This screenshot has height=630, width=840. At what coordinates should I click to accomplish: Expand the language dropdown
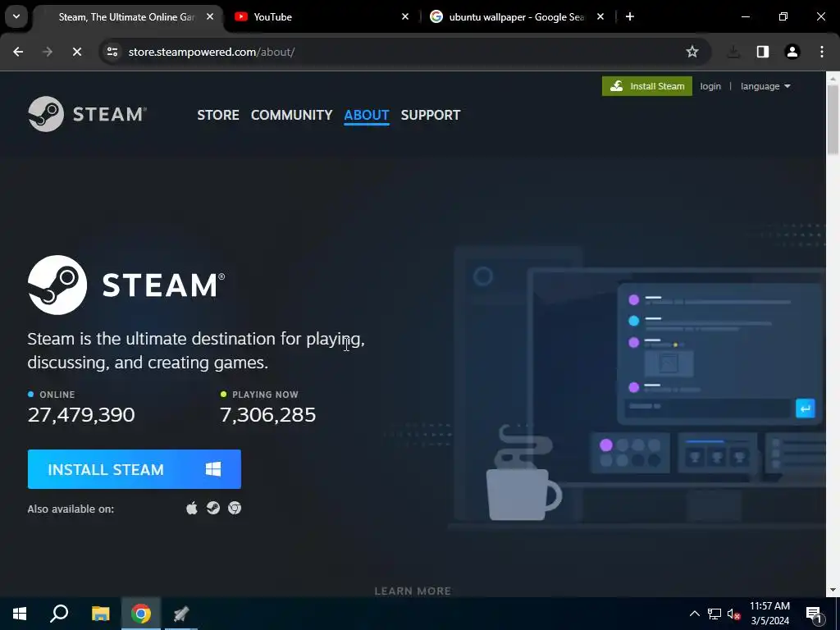coord(765,86)
